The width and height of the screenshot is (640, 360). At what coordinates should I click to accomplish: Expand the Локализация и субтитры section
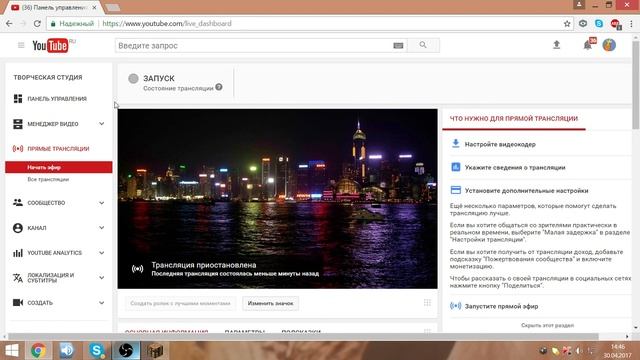click(101, 278)
